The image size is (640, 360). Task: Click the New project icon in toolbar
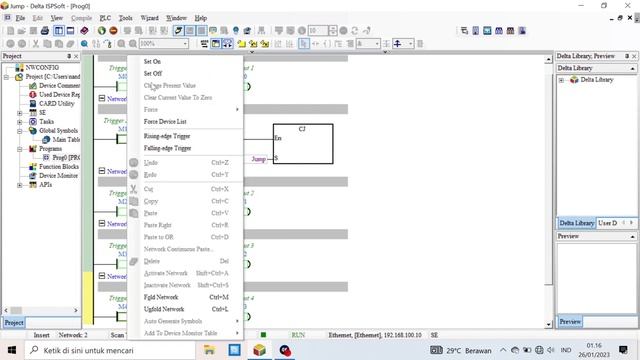point(11,31)
